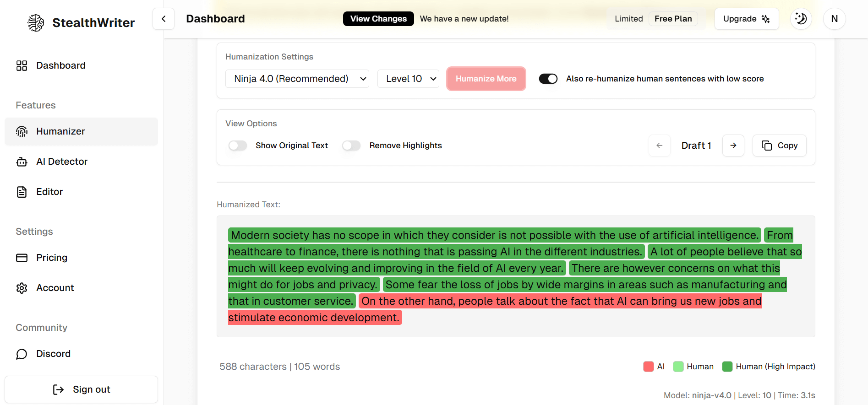
Task: Click the 'Draft 1' label
Action: point(696,146)
